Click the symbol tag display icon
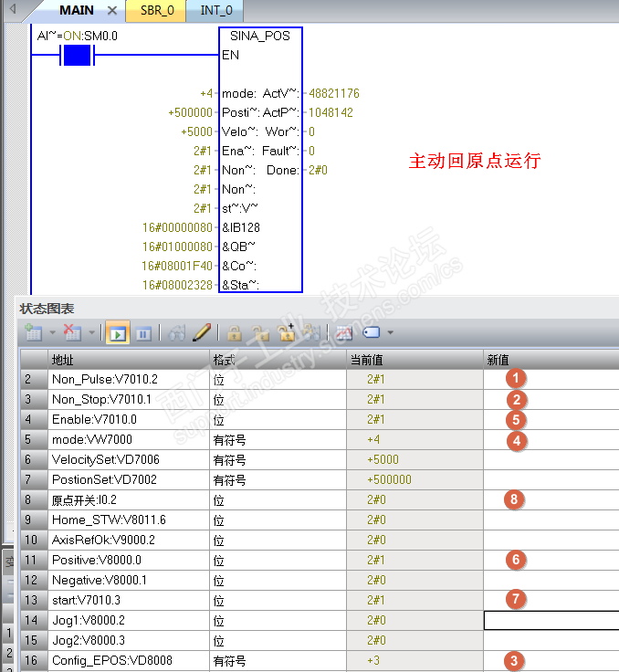 [372, 332]
